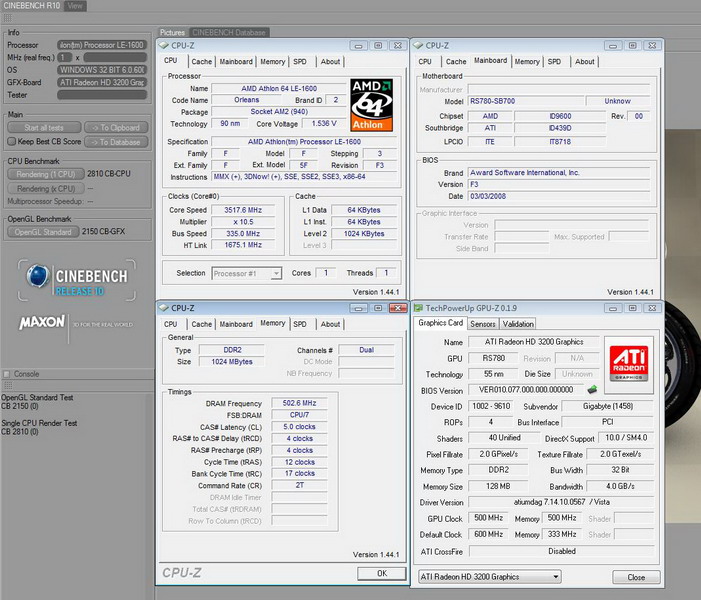
Task: Click the OK button in CPU-Z
Action: coord(382,573)
